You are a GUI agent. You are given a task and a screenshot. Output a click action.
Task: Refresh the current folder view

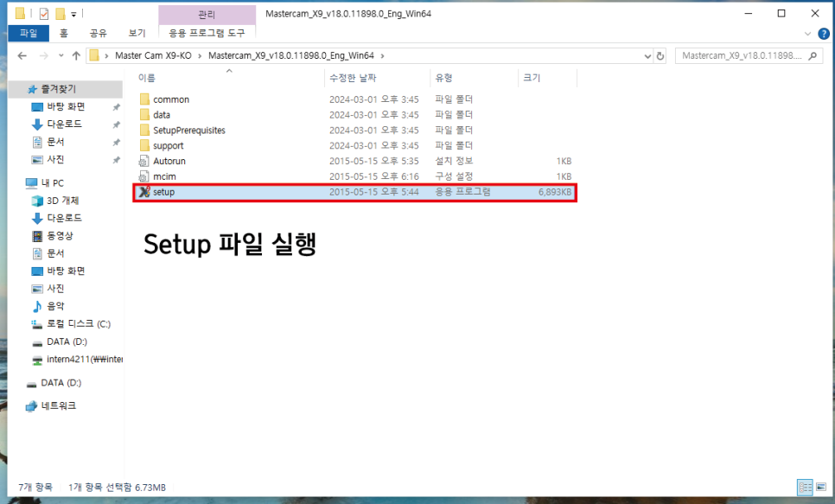click(x=660, y=55)
